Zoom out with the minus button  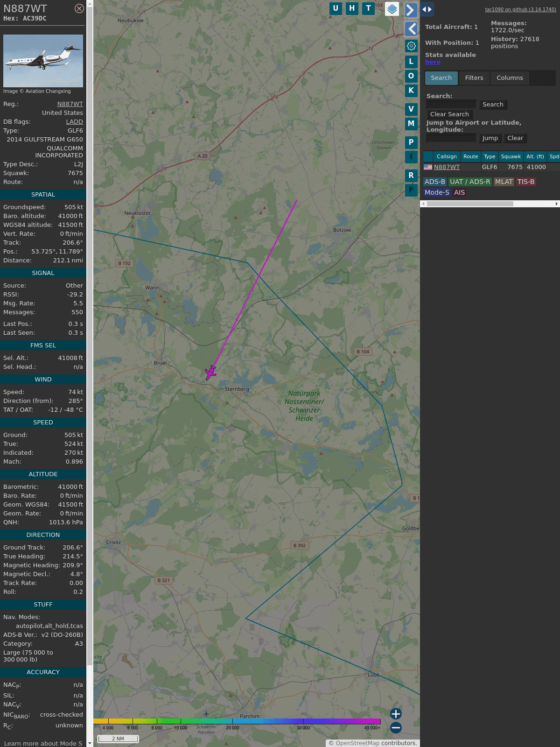(x=396, y=727)
